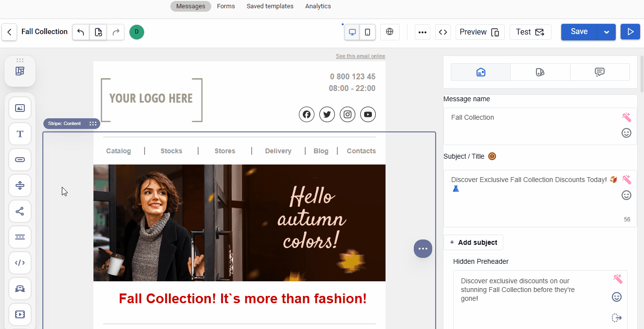The width and height of the screenshot is (644, 329).
Task: Open the layout structures block icon
Action: click(x=20, y=72)
